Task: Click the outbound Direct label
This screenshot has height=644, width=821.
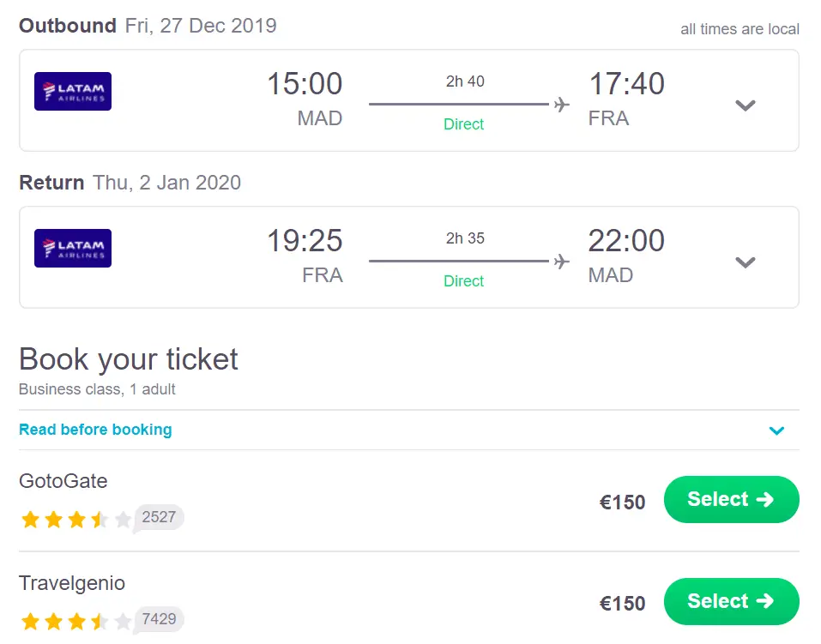Action: 463,124
